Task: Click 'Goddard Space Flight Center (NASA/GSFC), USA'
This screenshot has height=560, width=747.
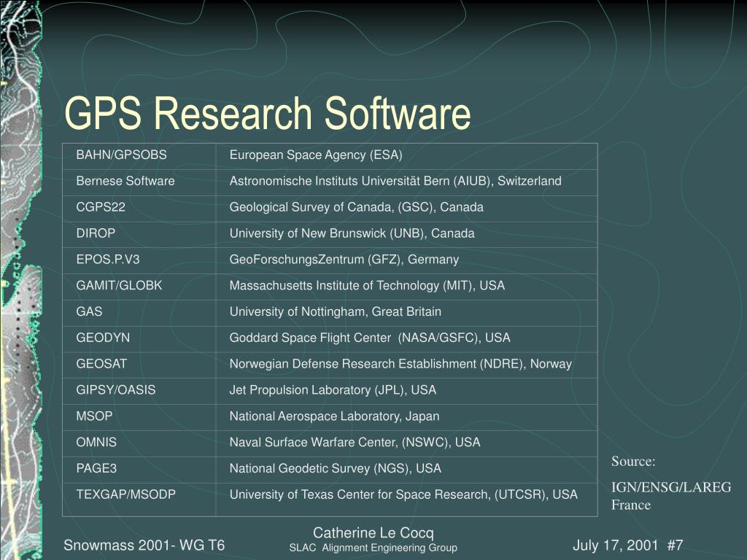Action: tap(370, 338)
